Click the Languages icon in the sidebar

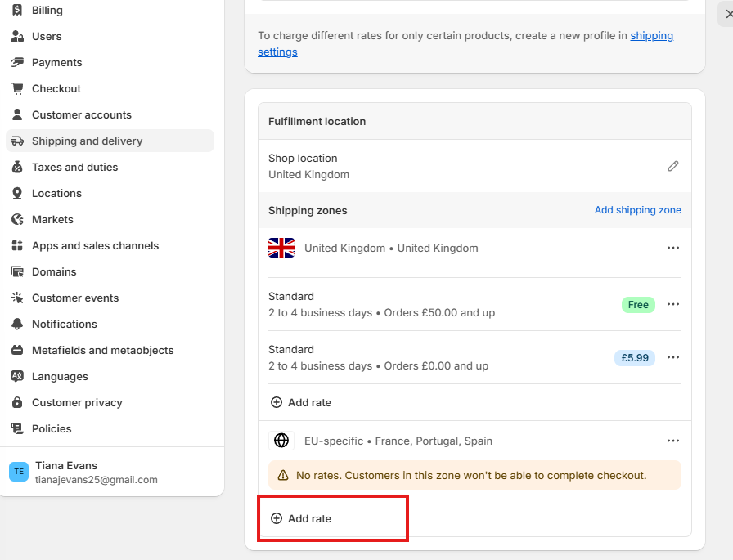pyautogui.click(x=17, y=376)
